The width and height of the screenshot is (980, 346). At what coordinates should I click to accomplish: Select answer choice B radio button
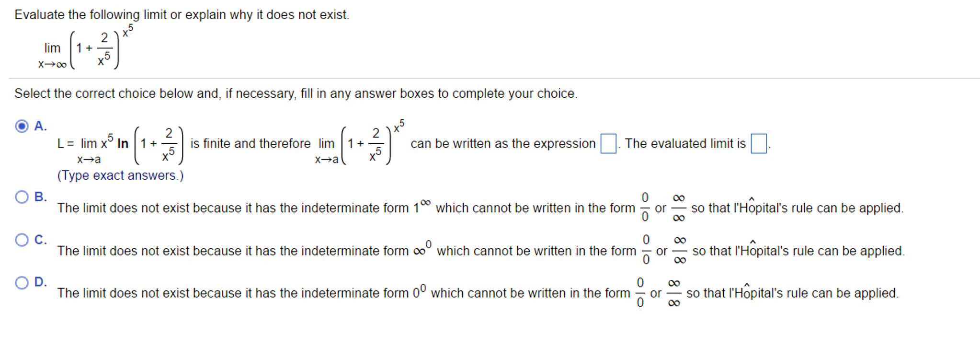click(x=22, y=196)
